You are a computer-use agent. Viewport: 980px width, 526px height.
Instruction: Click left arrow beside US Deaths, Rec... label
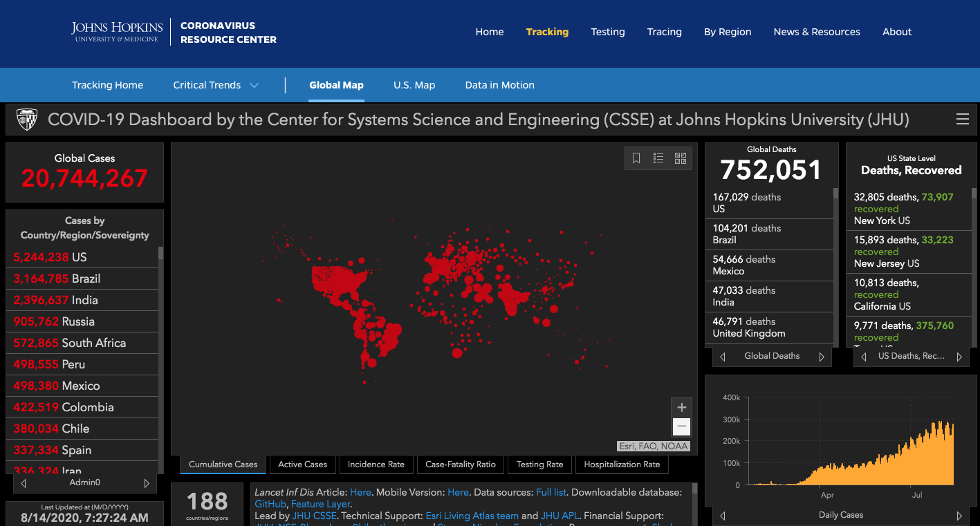pos(863,357)
